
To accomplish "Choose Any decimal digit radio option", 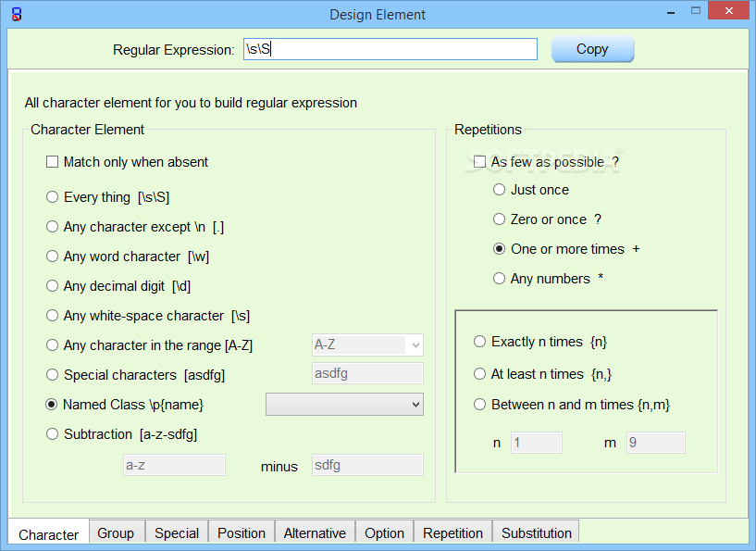I will (53, 286).
